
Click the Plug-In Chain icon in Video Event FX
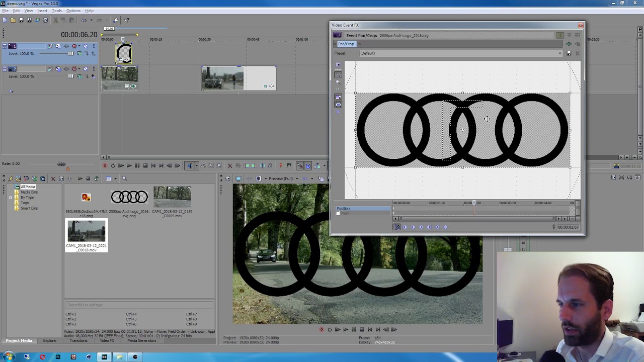[x=569, y=44]
